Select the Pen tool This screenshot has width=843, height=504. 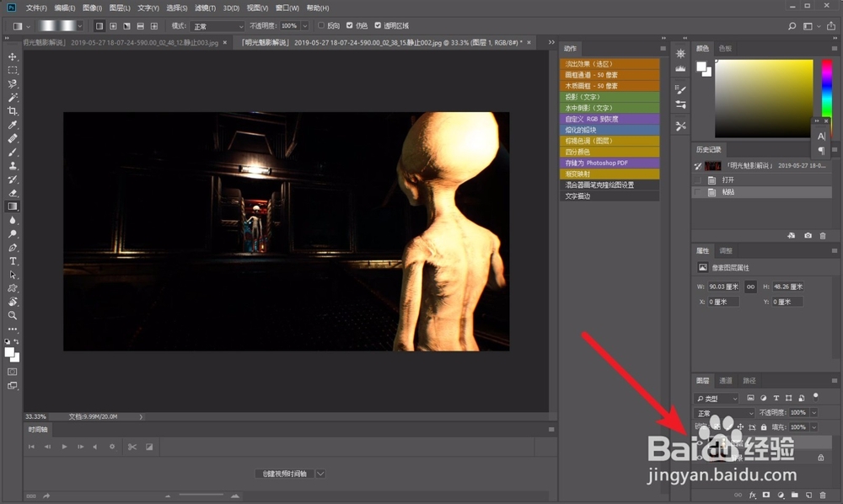tap(13, 248)
